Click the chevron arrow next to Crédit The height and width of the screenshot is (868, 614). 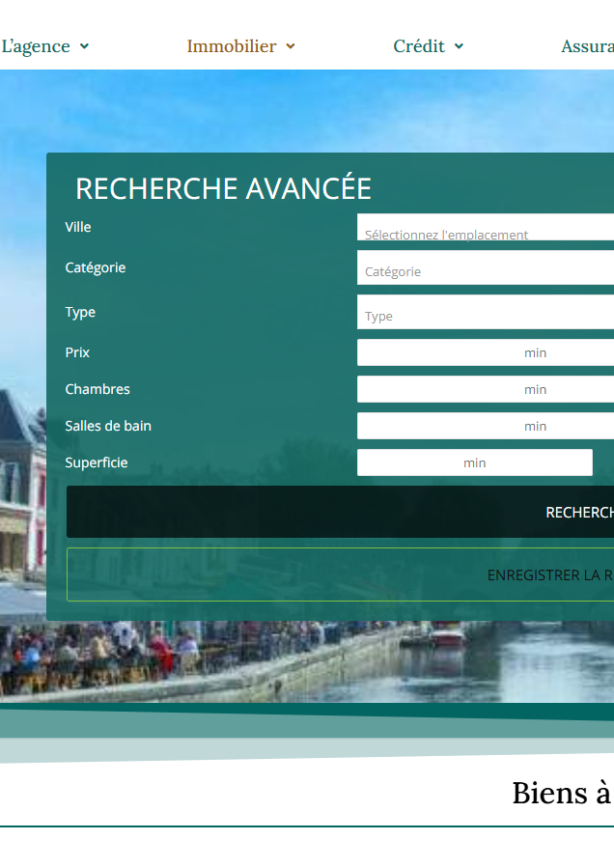459,46
